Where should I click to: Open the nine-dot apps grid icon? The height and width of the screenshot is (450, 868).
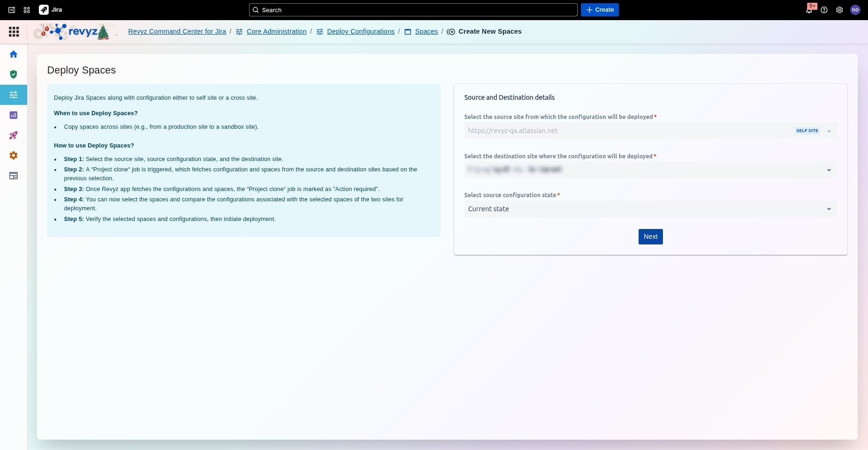pos(14,32)
